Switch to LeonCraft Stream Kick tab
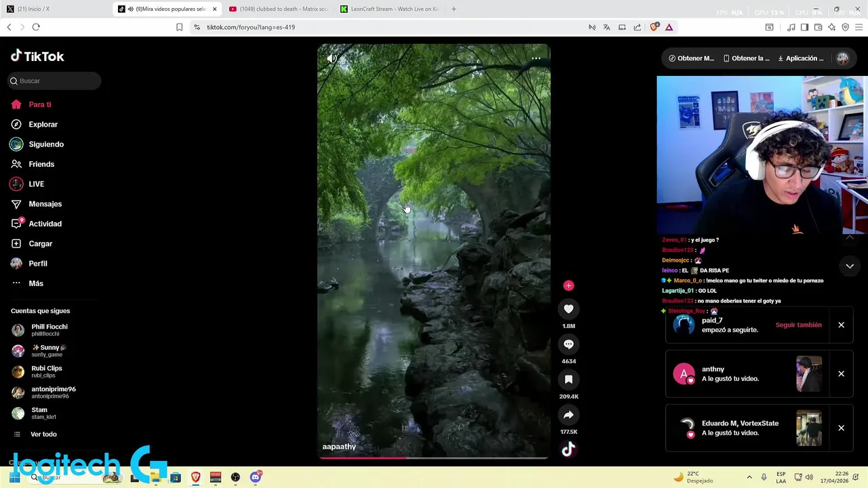Image resolution: width=868 pixels, height=488 pixels. (390, 9)
